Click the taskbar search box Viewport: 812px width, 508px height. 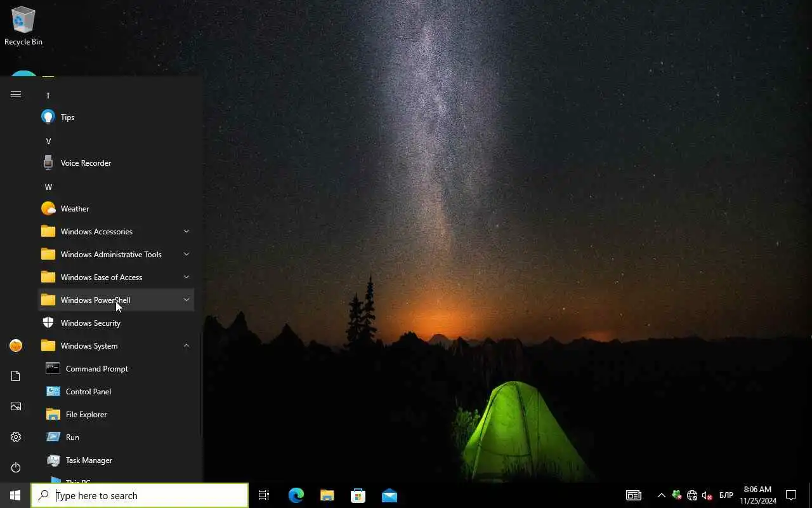coord(140,495)
